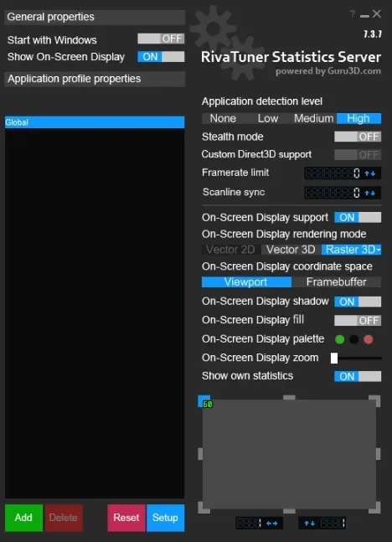This screenshot has width=392, height=542.
Task: Select the top-left OSD corner handle
Action: [x=204, y=401]
